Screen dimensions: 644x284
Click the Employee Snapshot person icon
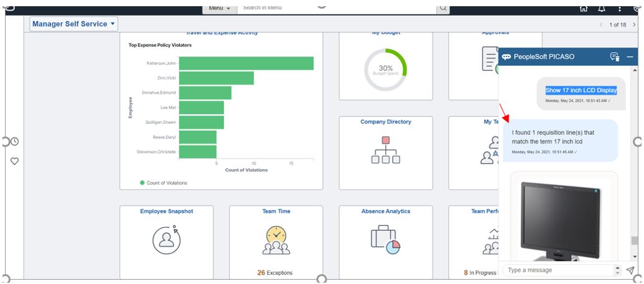(166, 240)
